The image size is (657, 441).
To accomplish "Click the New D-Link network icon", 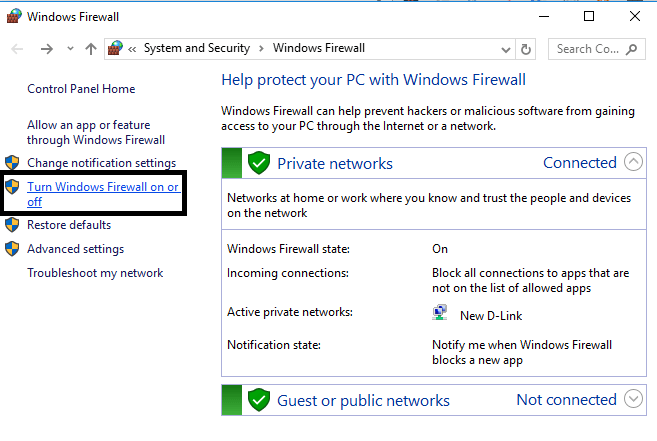I will click(x=440, y=314).
